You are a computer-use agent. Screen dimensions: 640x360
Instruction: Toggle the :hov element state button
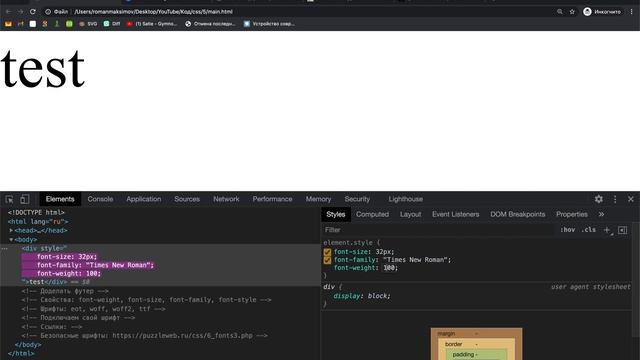[567, 230]
